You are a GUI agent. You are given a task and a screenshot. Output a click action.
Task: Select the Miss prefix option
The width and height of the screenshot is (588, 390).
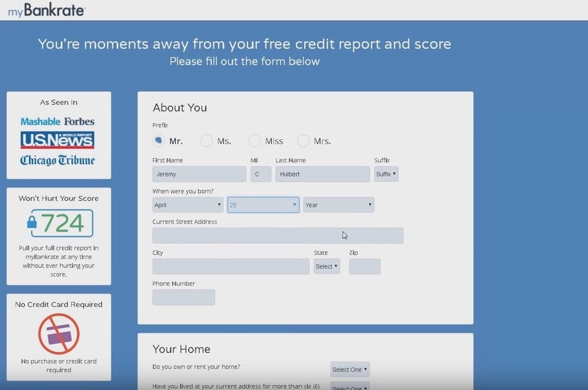[x=254, y=140]
